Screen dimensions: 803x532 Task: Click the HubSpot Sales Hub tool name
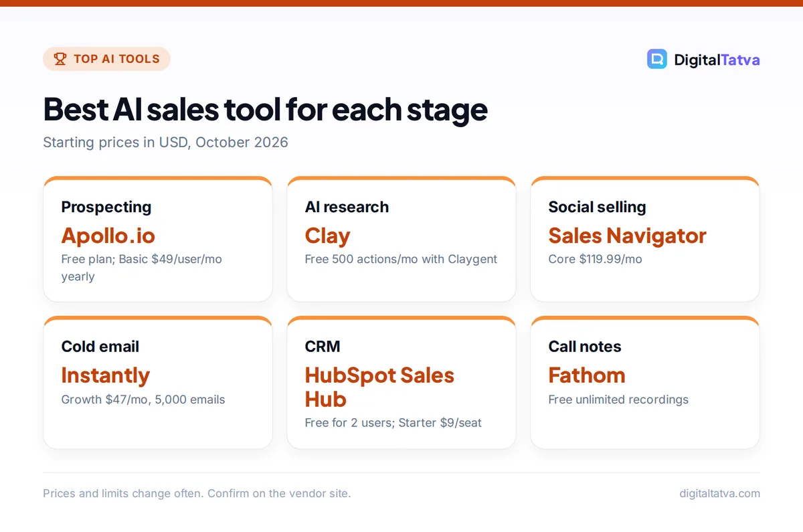tap(379, 387)
